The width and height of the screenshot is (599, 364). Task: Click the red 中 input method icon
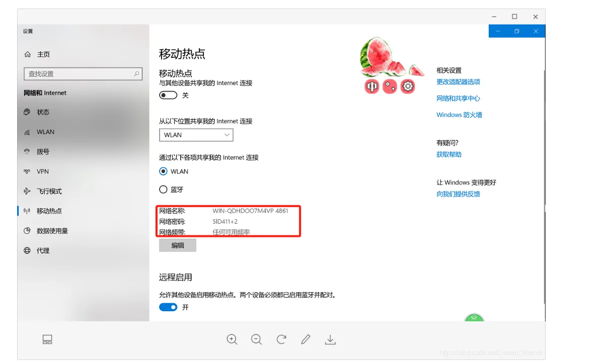[371, 86]
